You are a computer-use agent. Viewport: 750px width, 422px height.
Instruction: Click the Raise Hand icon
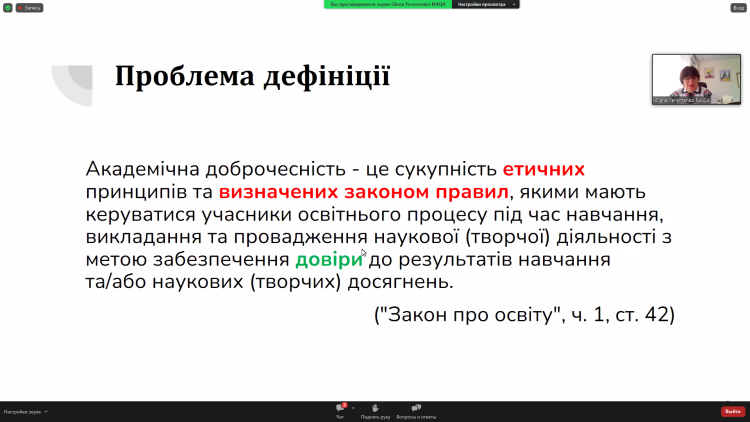pyautogui.click(x=375, y=409)
